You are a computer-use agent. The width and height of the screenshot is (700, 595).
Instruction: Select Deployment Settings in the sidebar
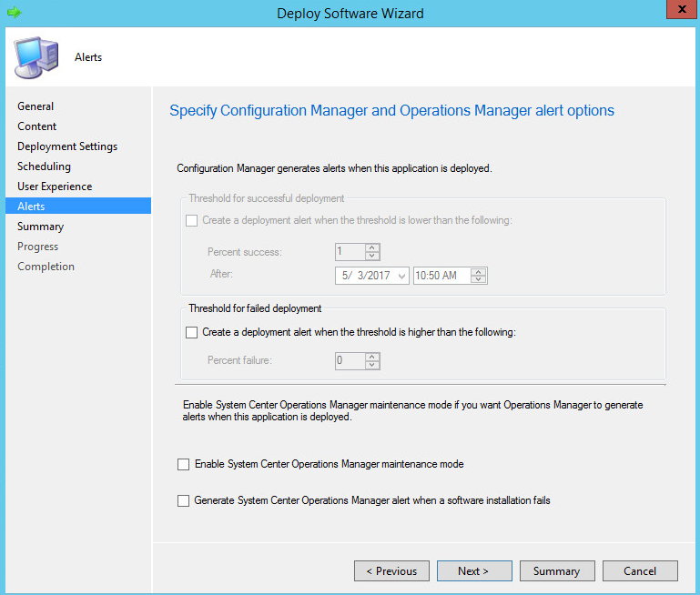(x=67, y=146)
